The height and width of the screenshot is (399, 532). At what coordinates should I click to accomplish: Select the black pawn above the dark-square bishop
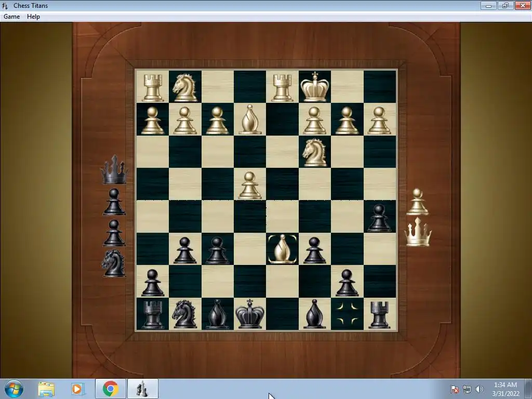[x=217, y=251]
